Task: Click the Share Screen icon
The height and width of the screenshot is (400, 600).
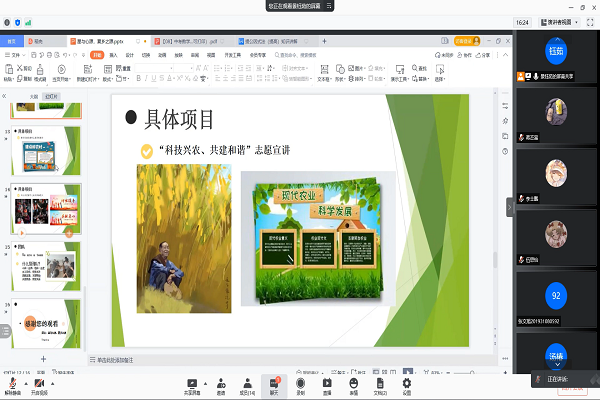Action: coord(192,386)
